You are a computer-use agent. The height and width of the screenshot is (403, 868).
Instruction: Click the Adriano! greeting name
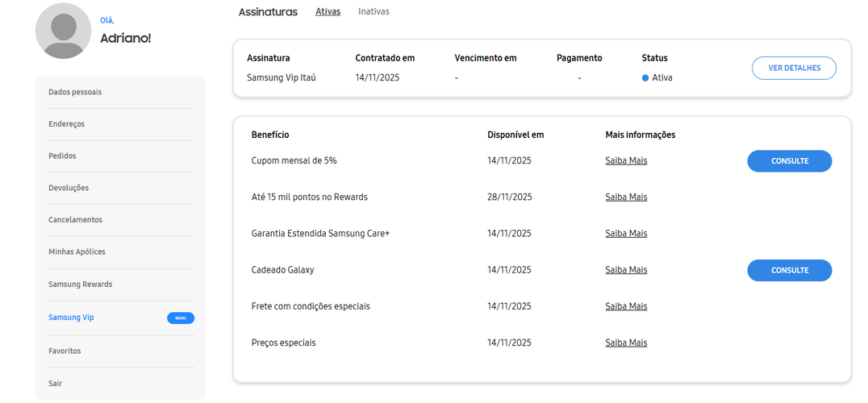pos(126,39)
